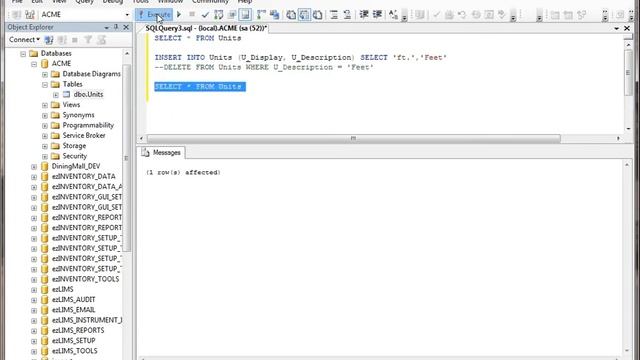The image size is (640, 360).
Task: Collapse the Databases node
Action: tap(23, 54)
